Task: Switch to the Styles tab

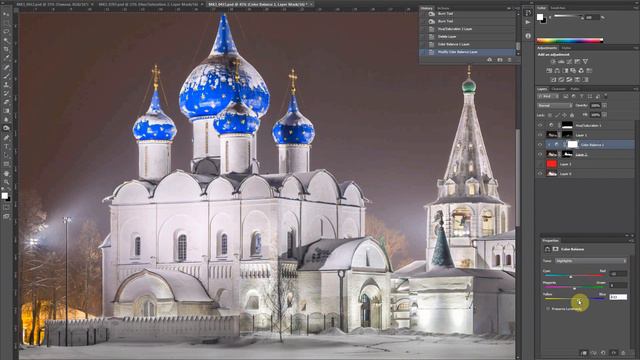Action: click(567, 48)
